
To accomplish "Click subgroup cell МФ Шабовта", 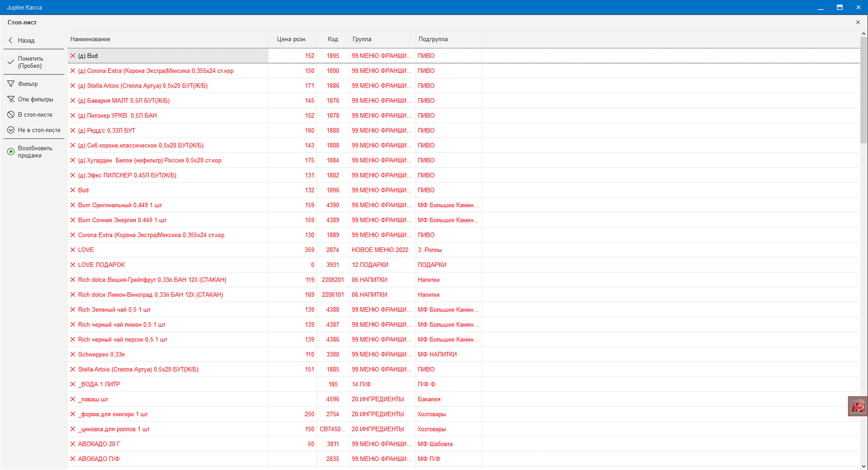I will 448,444.
